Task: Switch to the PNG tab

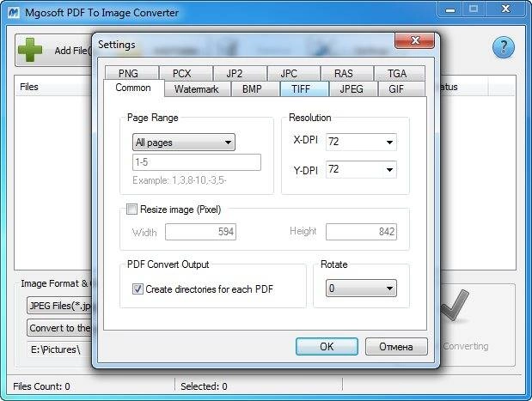Action: [x=131, y=73]
